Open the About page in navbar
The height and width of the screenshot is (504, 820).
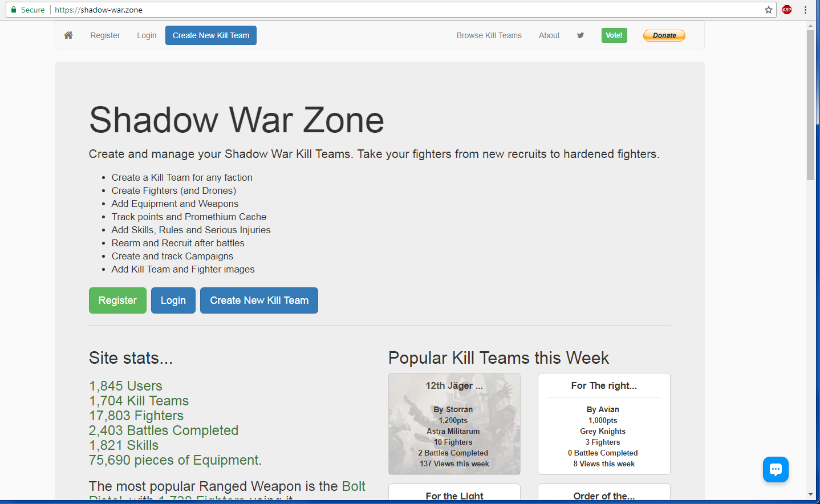click(x=549, y=35)
